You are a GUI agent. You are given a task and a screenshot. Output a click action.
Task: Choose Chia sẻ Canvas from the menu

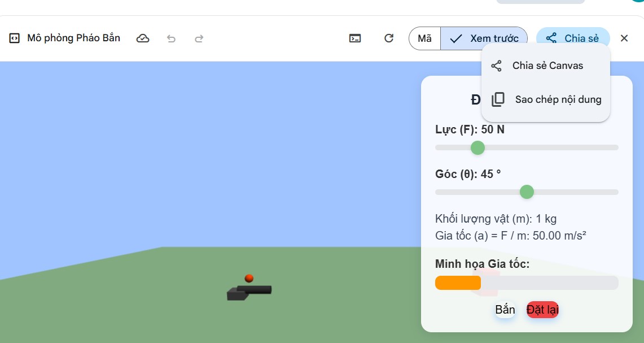pos(546,66)
